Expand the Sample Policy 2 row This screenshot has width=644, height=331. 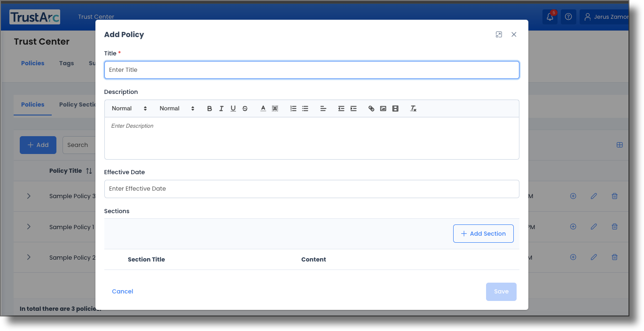click(x=29, y=257)
